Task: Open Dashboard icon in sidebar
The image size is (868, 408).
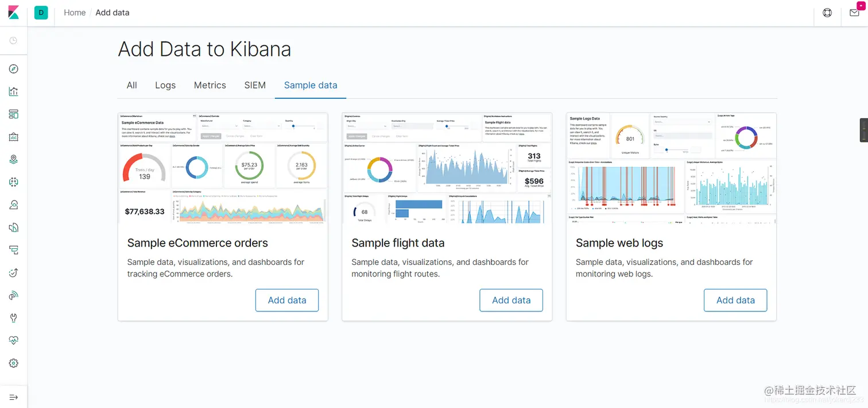Action: (14, 114)
